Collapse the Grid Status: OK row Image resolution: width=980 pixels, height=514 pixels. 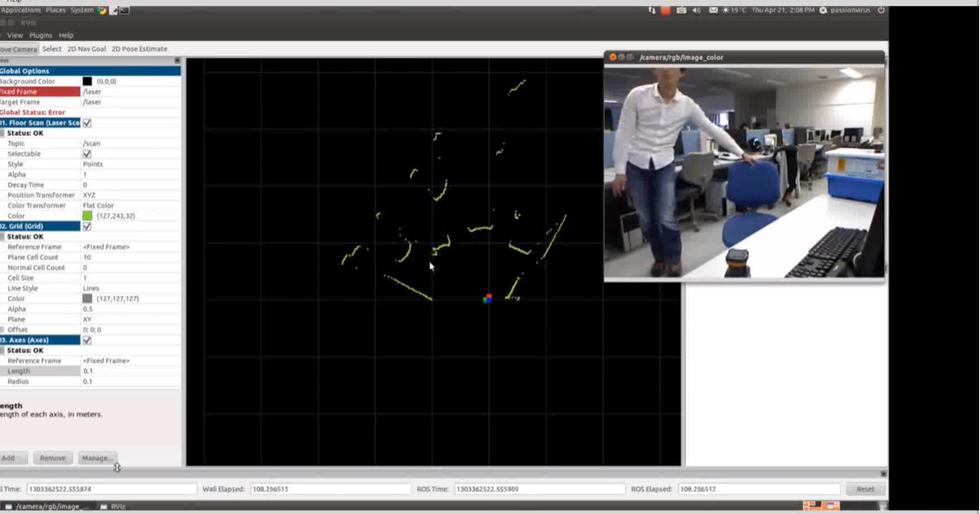[x=3, y=236]
